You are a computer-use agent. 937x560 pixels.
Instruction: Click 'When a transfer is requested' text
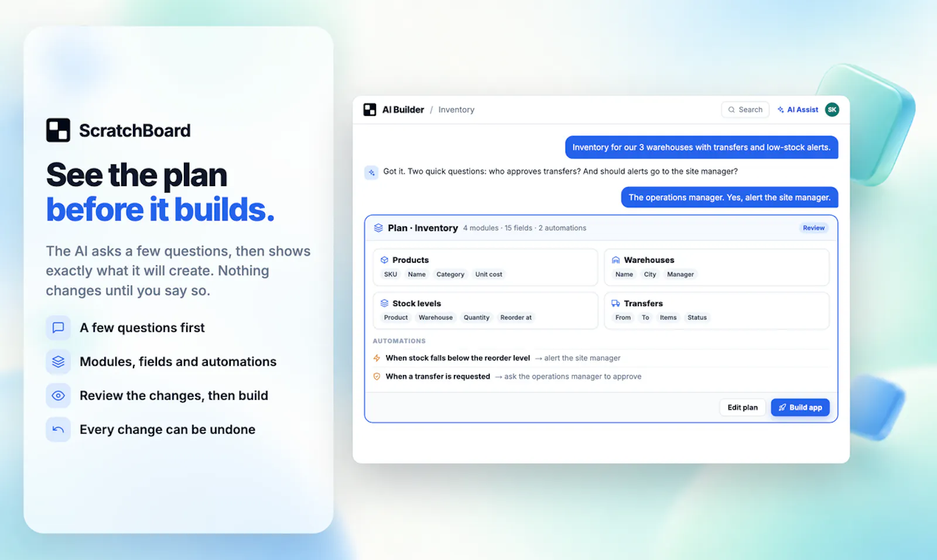coord(437,376)
